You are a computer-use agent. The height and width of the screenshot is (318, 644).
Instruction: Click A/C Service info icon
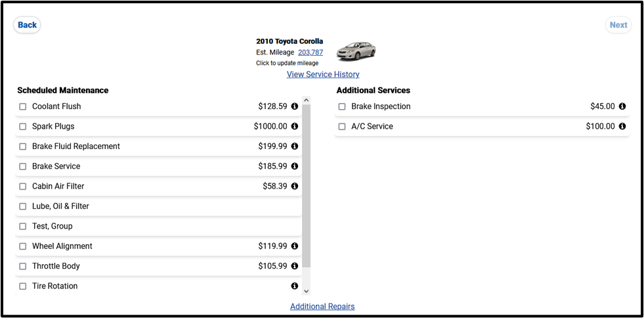tap(622, 126)
